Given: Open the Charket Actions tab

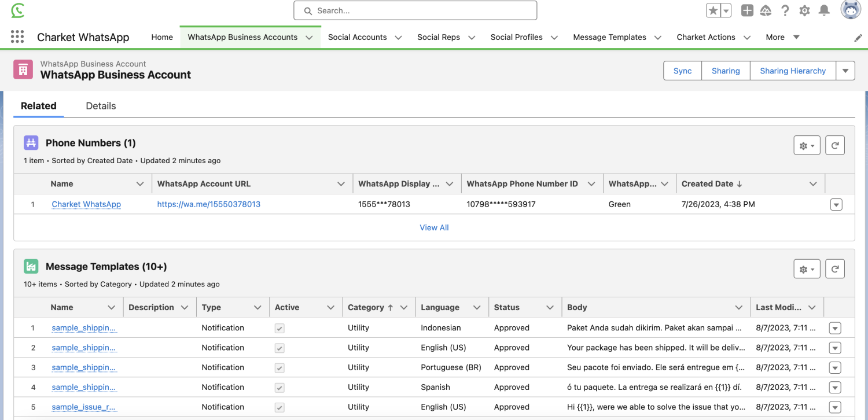Looking at the screenshot, I should (x=706, y=37).
